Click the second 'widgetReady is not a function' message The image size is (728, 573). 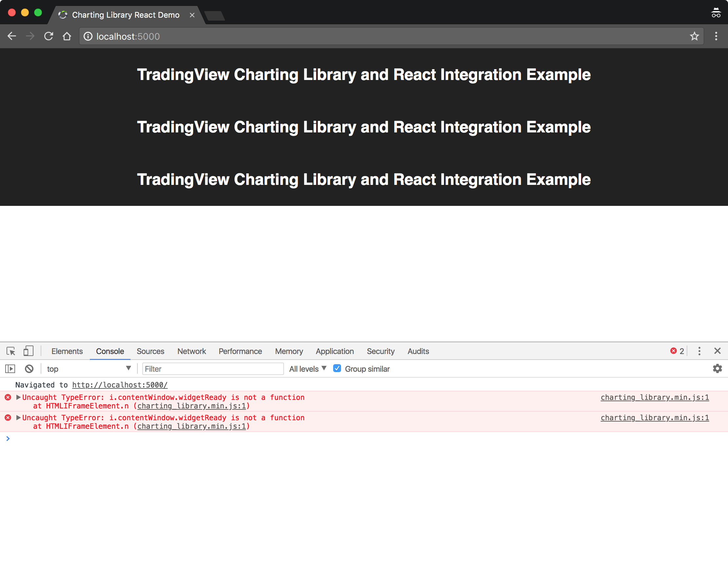(163, 418)
